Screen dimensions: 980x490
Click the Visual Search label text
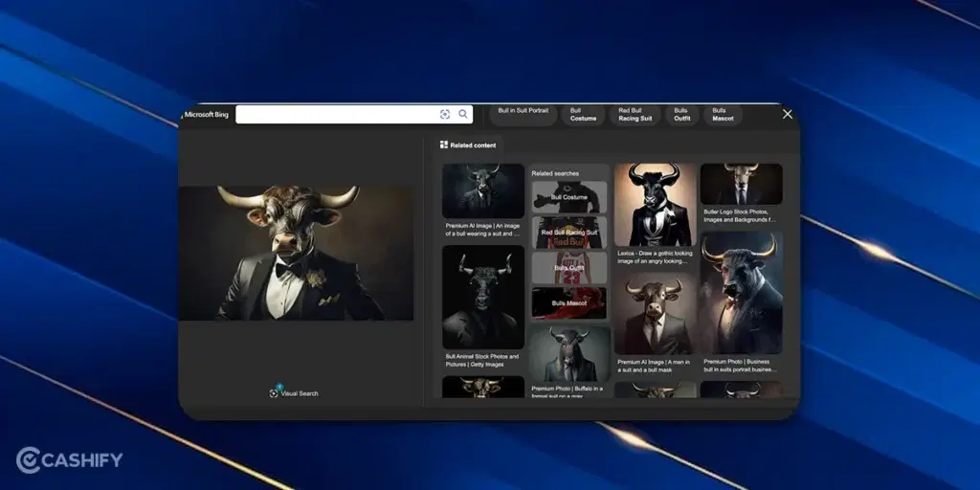(300, 393)
